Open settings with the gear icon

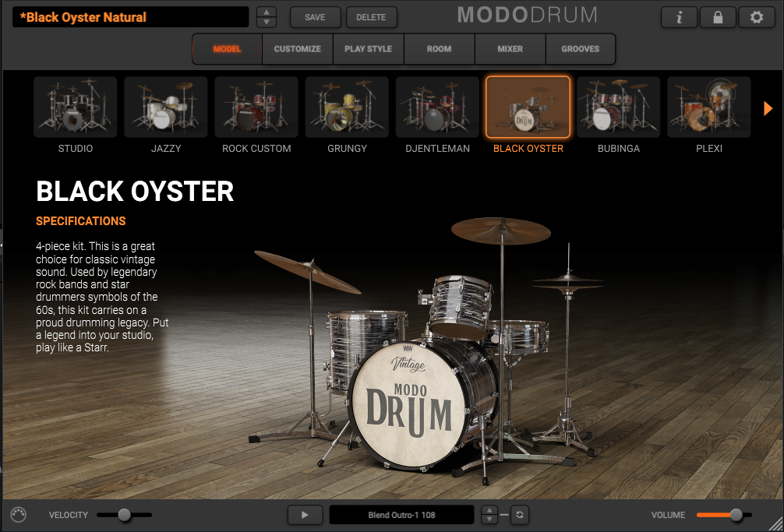click(x=757, y=17)
